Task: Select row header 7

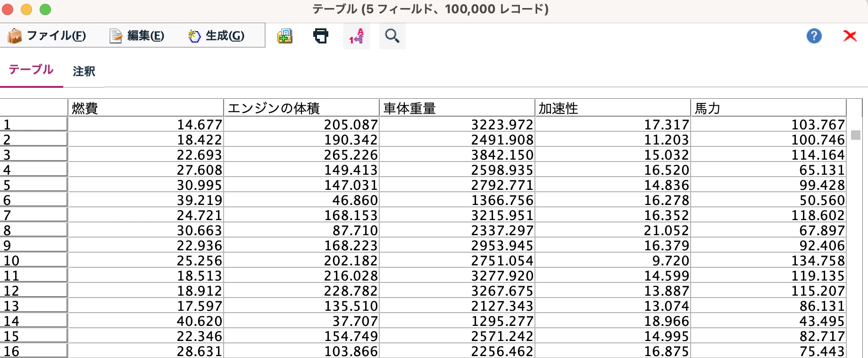Action: [x=33, y=215]
